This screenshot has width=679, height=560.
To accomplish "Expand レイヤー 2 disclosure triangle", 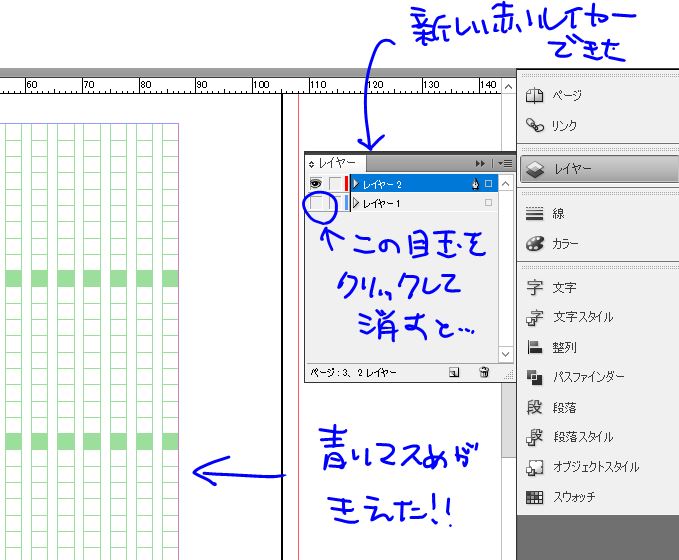I will pyautogui.click(x=356, y=184).
